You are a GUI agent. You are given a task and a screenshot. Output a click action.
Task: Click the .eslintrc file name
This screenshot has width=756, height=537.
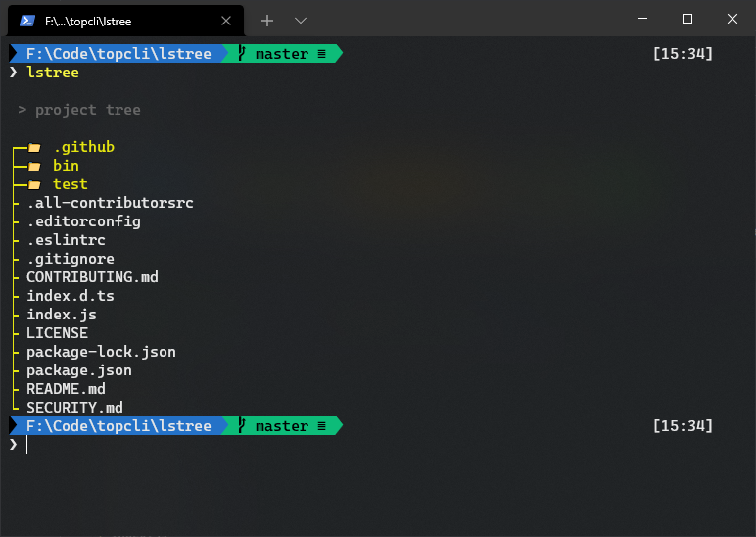click(x=66, y=240)
